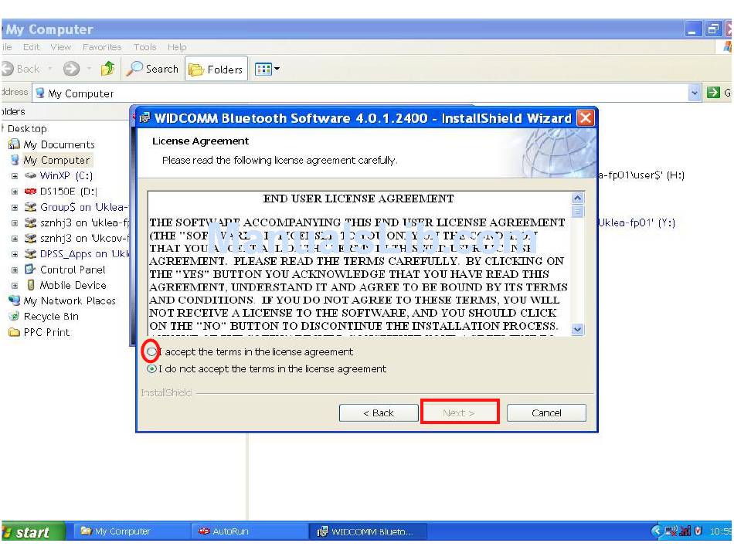Click the Next button in InstallShield Wizard

point(459,413)
